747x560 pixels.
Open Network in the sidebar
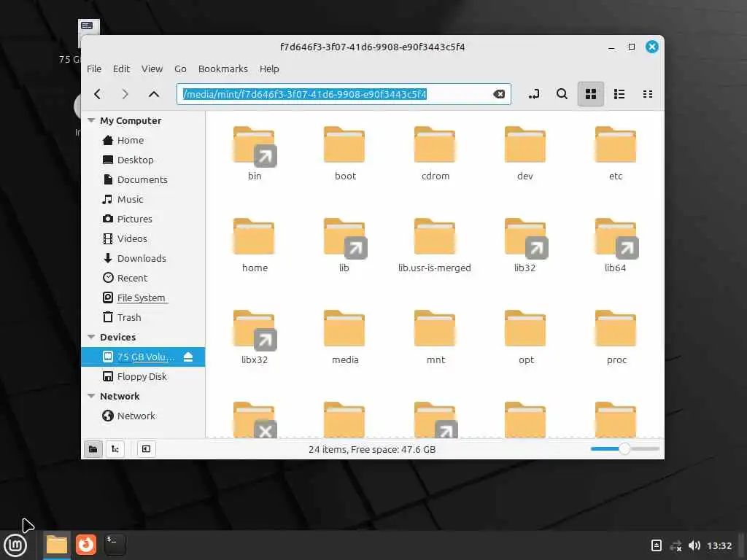click(143, 416)
